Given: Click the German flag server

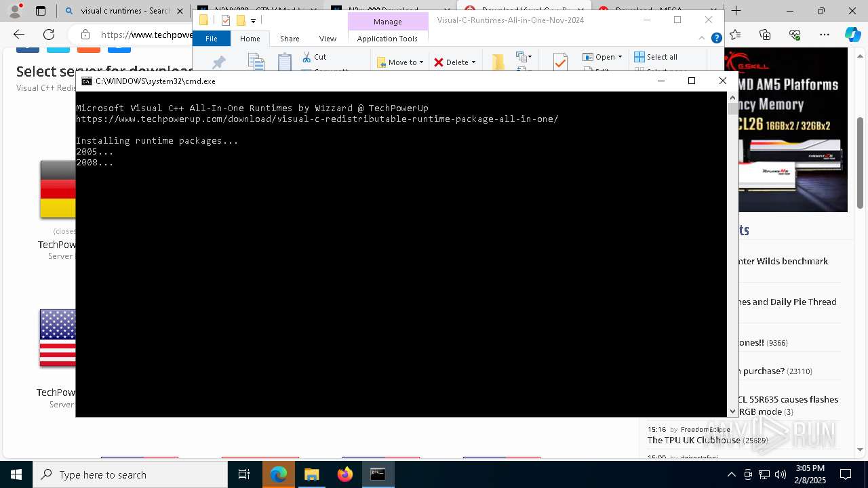Looking at the screenshot, I should click(x=58, y=189).
